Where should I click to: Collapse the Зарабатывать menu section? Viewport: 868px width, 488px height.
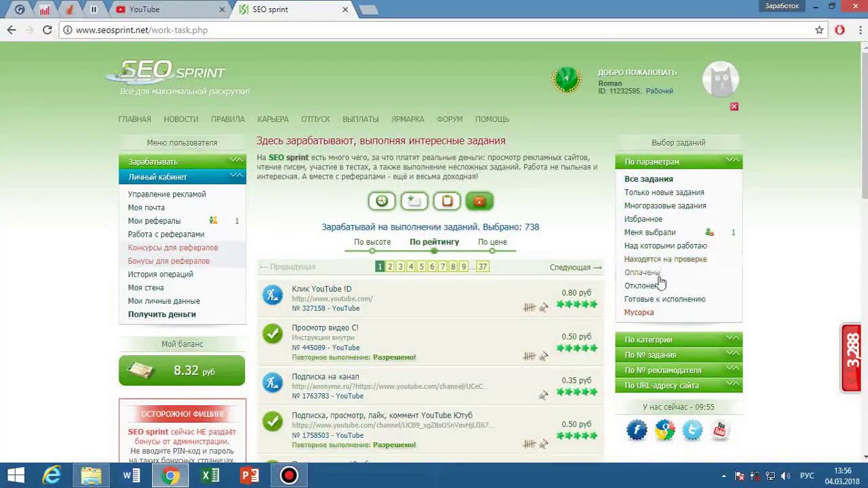point(182,161)
